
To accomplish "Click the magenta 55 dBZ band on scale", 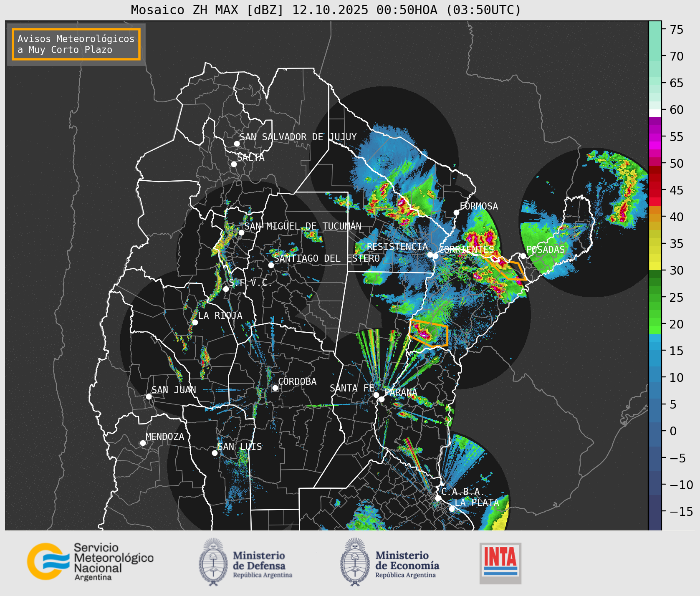I will click(x=655, y=136).
